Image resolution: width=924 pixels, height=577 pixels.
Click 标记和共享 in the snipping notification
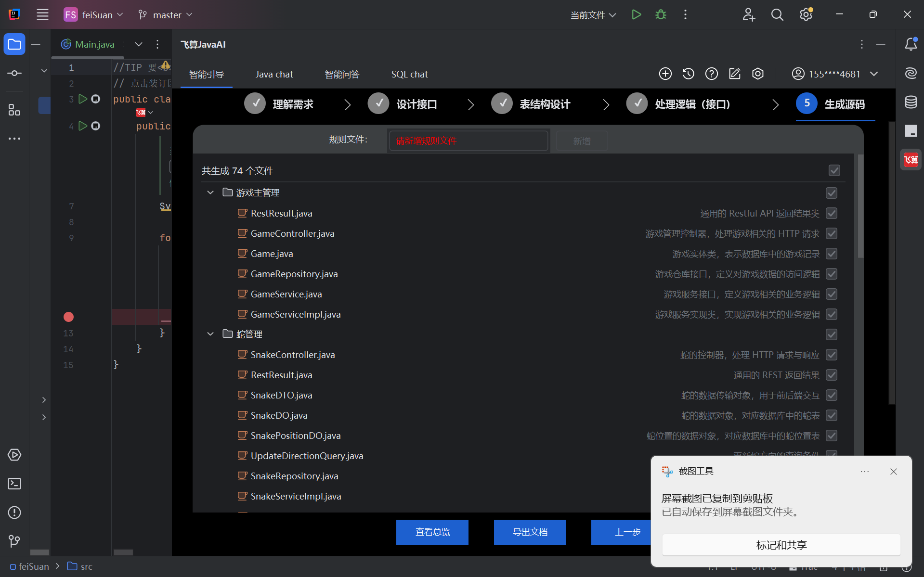pyautogui.click(x=781, y=545)
